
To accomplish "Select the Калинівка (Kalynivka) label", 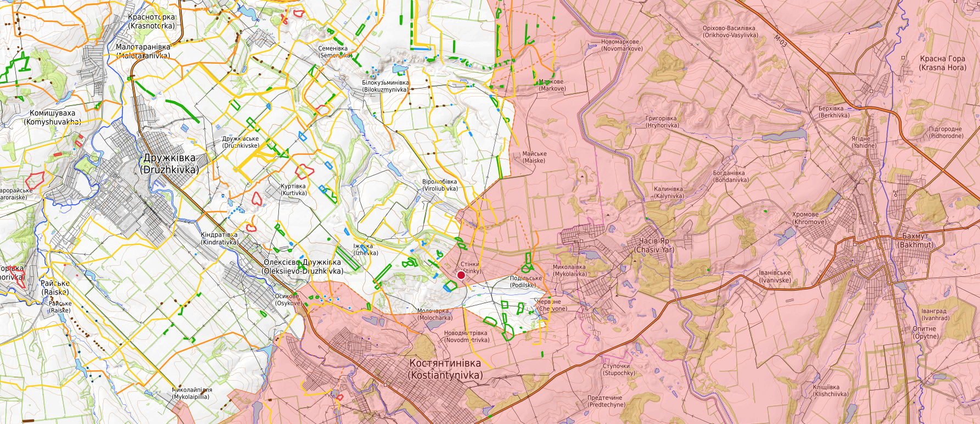I will tap(669, 192).
